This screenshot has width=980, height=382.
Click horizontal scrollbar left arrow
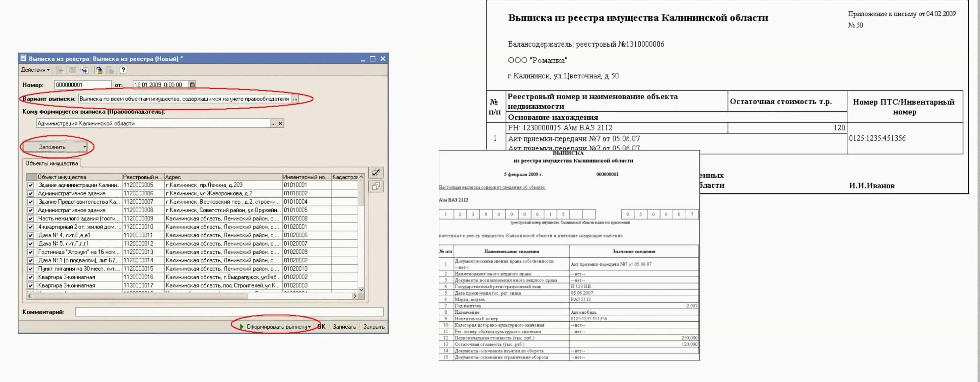[x=29, y=296]
